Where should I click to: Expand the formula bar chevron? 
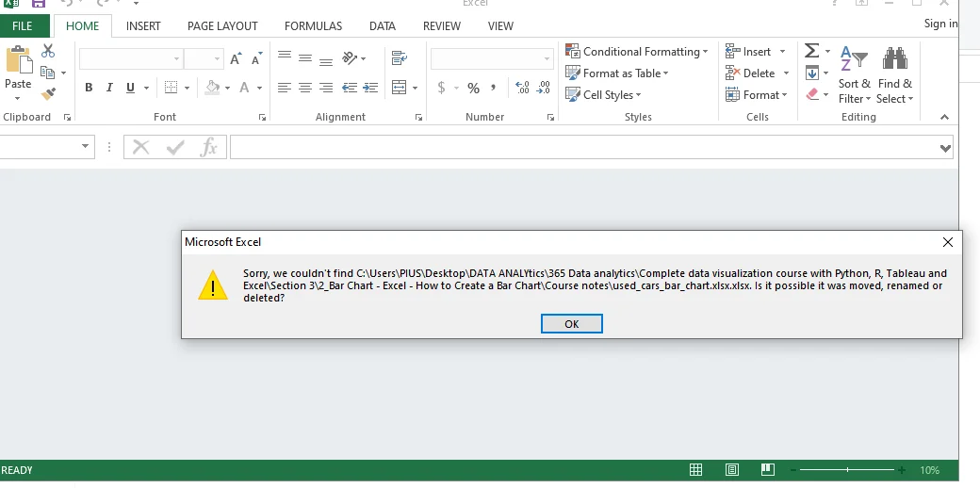tap(946, 148)
